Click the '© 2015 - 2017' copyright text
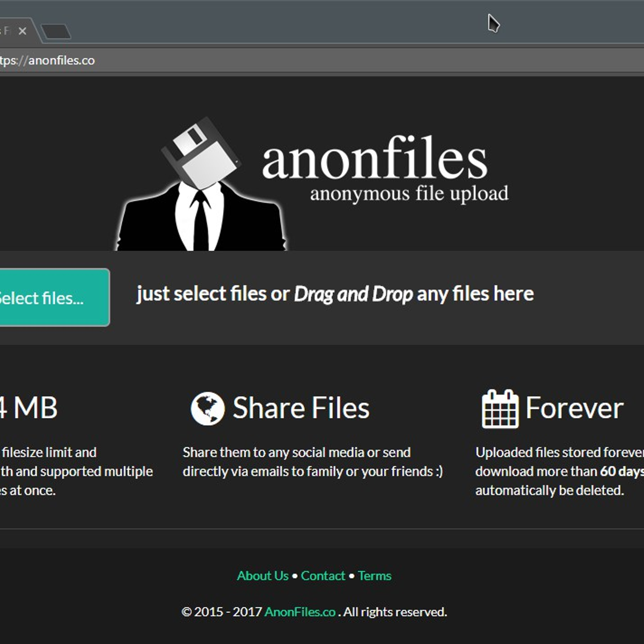This screenshot has height=644, width=644. tap(222, 612)
